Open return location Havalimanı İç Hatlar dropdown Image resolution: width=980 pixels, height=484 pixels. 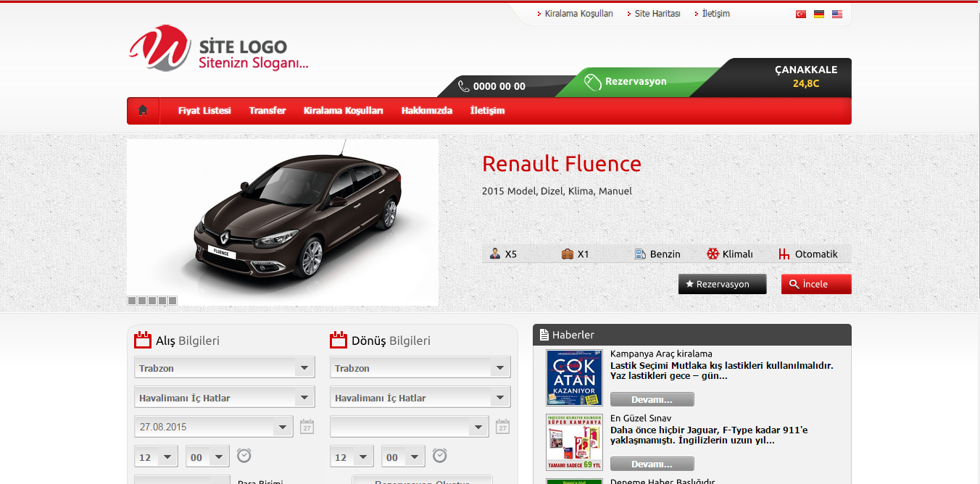[x=420, y=398]
